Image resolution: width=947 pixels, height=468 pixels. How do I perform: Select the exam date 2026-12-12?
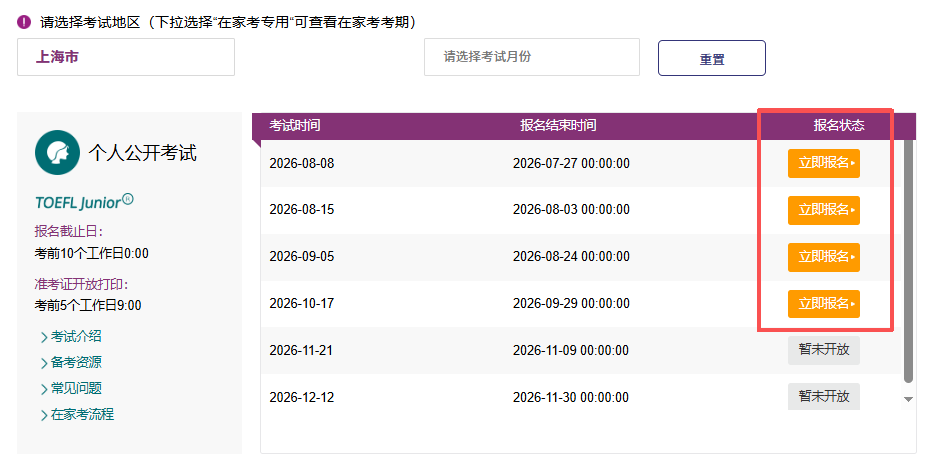coord(301,398)
